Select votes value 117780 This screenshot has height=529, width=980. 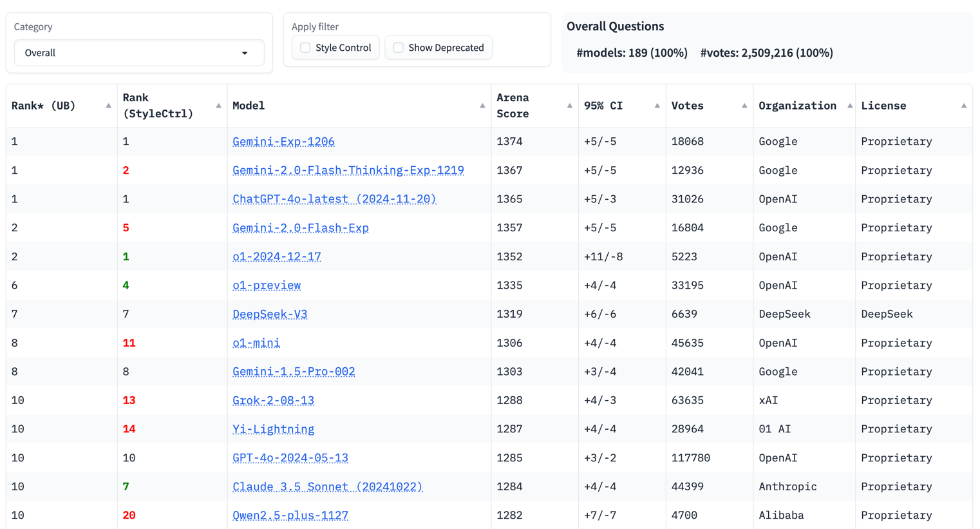coord(690,458)
